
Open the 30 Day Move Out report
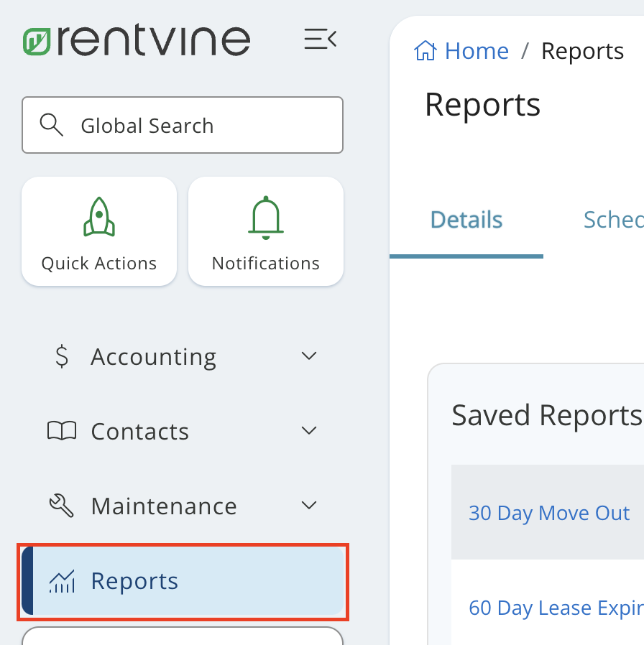pyautogui.click(x=549, y=513)
